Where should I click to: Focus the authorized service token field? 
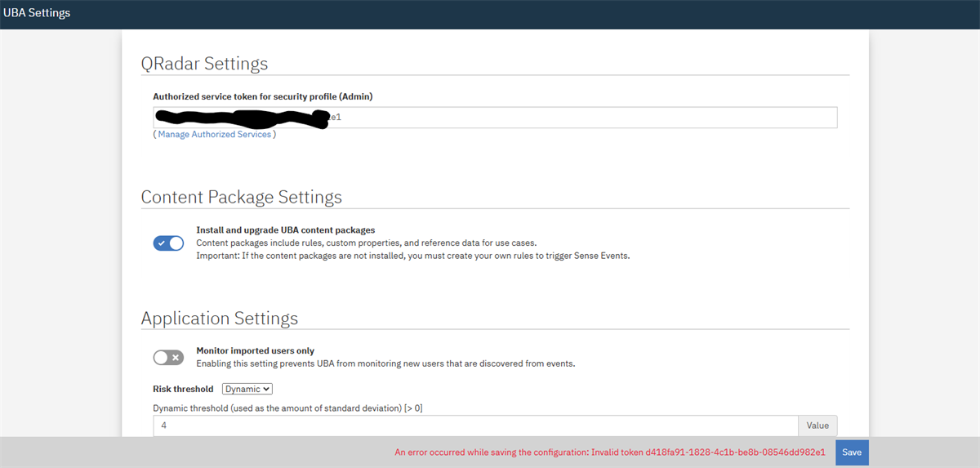[x=495, y=118]
